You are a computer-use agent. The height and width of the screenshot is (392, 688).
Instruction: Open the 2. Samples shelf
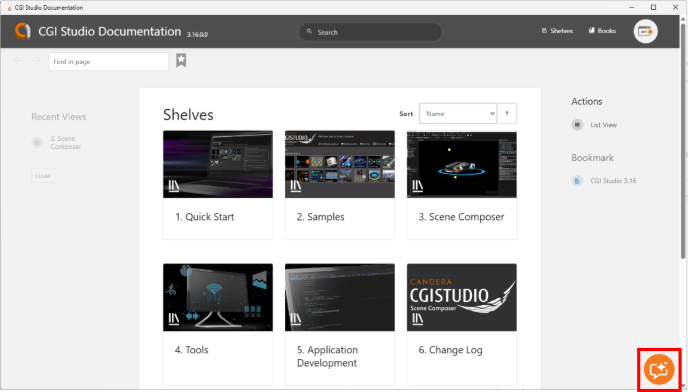(x=340, y=185)
